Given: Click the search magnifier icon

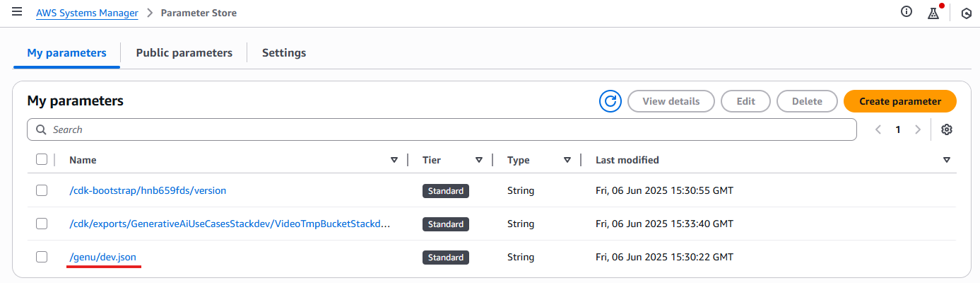Looking at the screenshot, I should [41, 129].
